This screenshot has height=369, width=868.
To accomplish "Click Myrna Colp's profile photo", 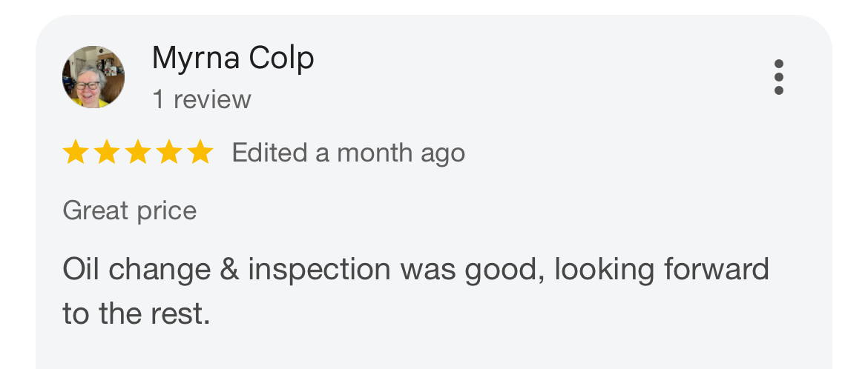I will point(93,77).
